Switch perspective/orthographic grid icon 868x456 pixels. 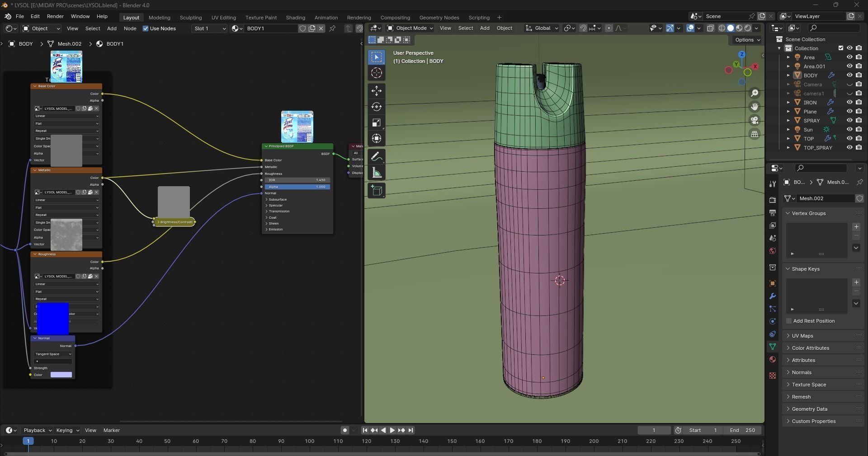point(755,134)
